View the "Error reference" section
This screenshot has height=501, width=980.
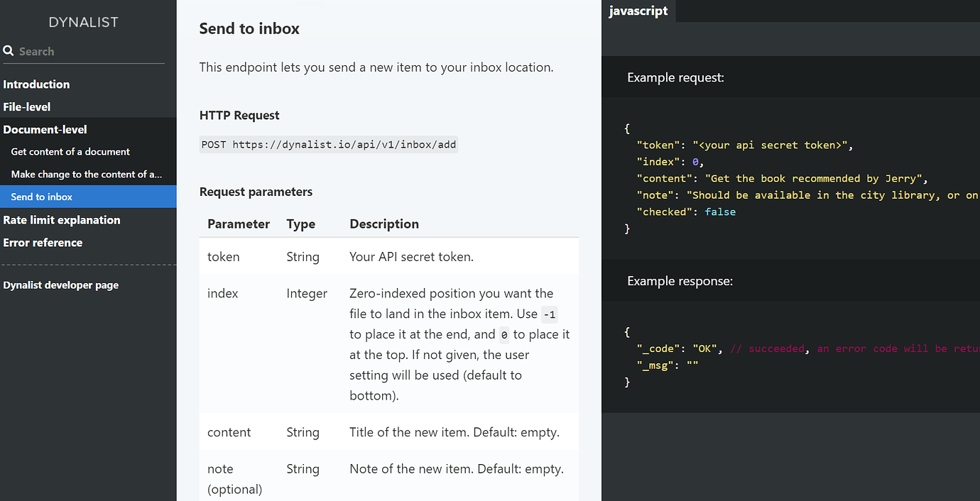pyautogui.click(x=43, y=242)
